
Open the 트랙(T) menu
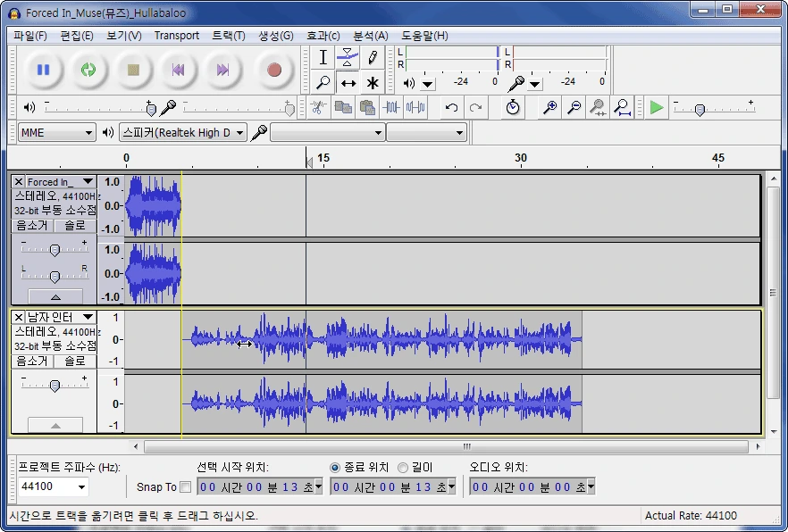coord(228,36)
